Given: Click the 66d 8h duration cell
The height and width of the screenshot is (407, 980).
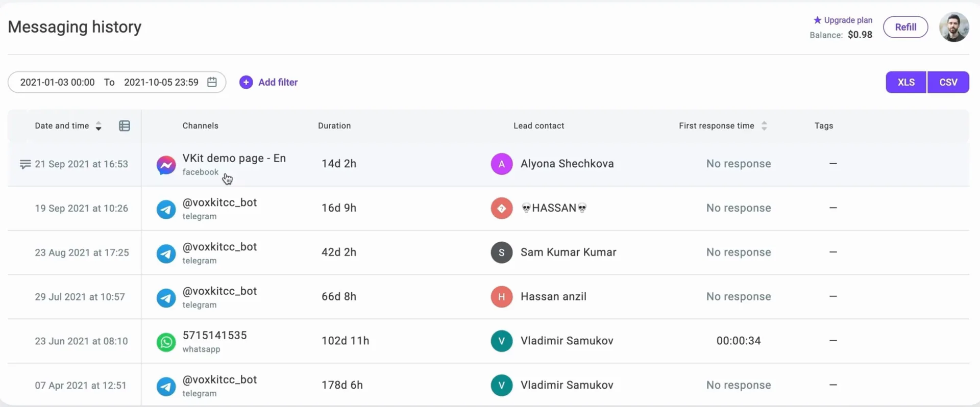Looking at the screenshot, I should [339, 297].
